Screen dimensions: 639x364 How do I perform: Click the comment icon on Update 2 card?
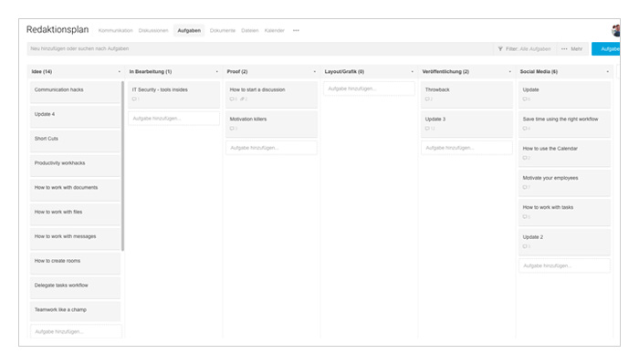tap(525, 246)
